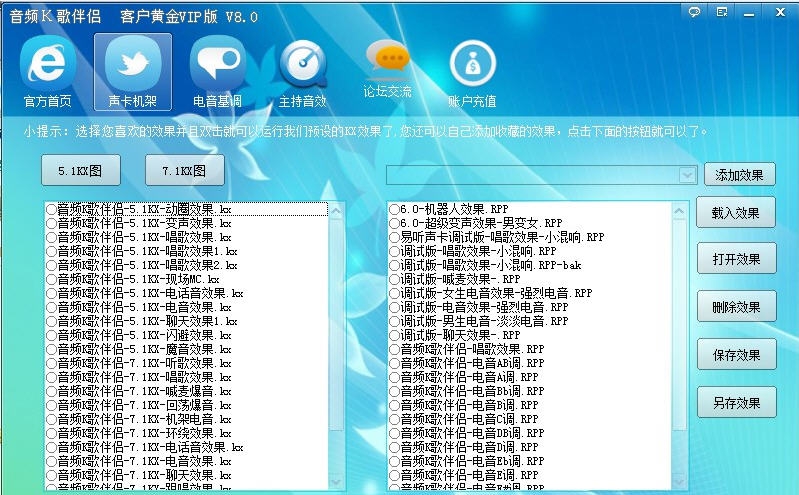Screen dimensions: 799x495
Task: Select 6.0-超级变声效果-男变女.RPP entry
Action: (475, 223)
